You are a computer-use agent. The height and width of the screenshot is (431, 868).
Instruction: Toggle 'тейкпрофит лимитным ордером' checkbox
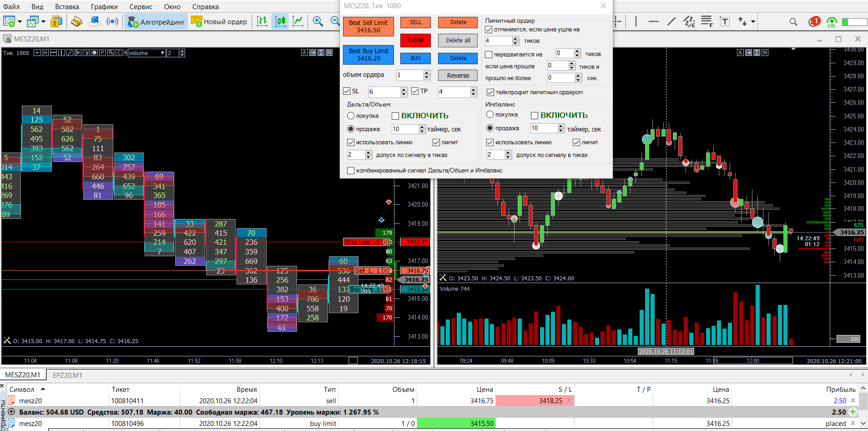[490, 92]
